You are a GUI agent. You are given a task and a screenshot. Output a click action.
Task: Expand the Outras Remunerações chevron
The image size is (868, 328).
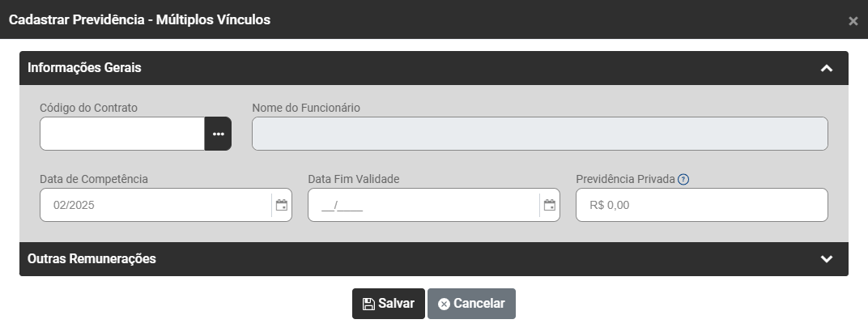coord(826,259)
